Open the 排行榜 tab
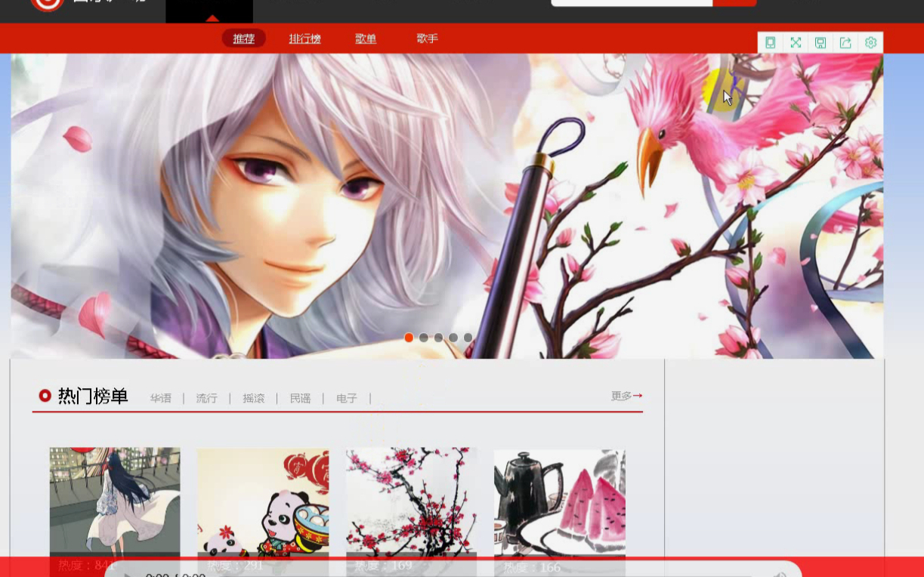Viewport: 924px width, 577px height. [x=304, y=39]
